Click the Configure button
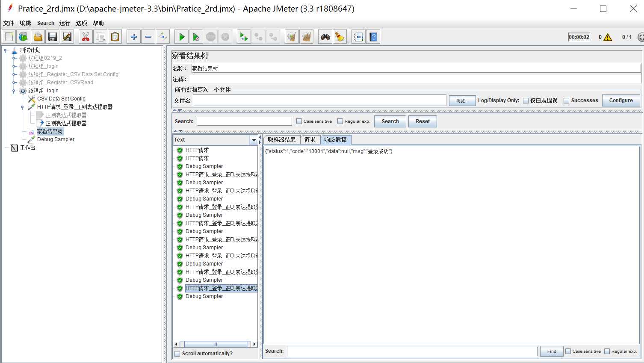Screen dimensions: 644x363 click(620, 100)
